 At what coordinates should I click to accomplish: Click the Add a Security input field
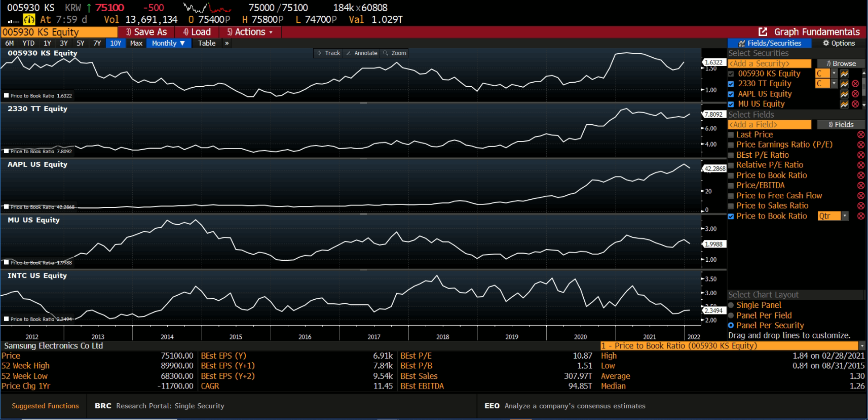click(769, 63)
